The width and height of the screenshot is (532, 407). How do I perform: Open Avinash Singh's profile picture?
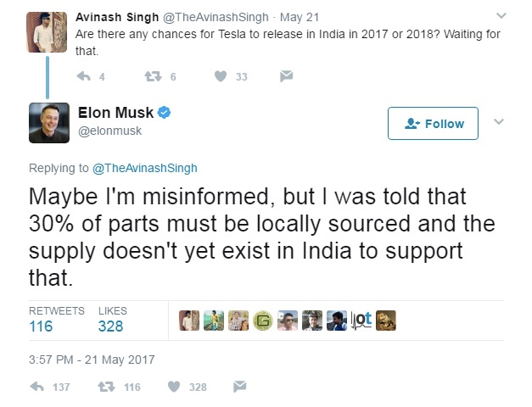click(47, 32)
